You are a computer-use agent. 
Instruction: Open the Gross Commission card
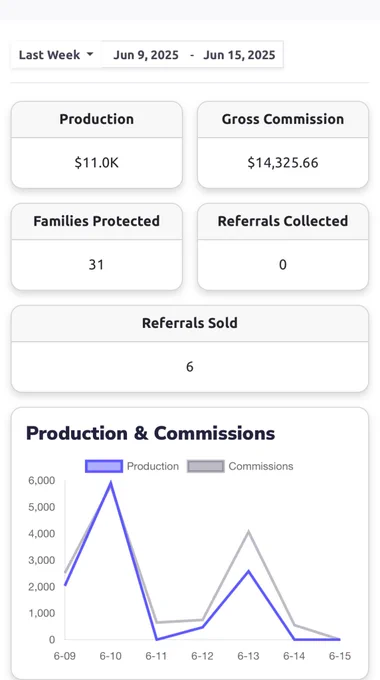click(x=283, y=145)
